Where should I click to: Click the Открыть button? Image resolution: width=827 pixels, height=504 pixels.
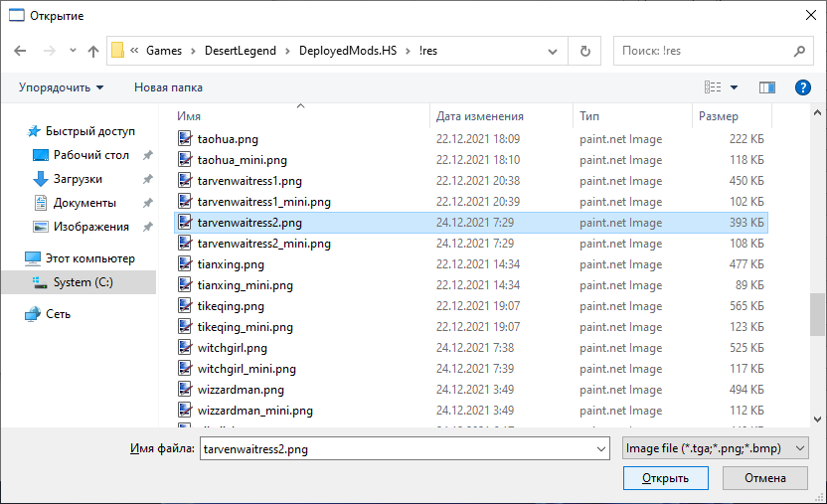666,478
